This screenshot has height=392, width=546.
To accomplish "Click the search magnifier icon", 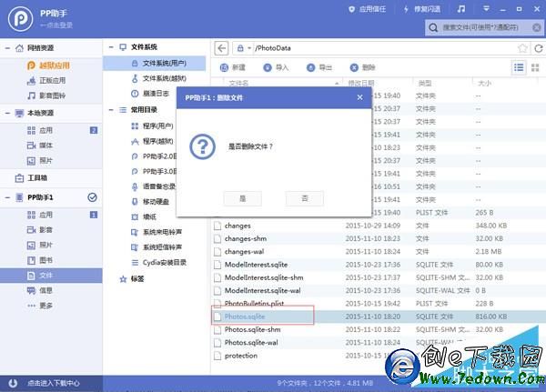I will (433, 27).
